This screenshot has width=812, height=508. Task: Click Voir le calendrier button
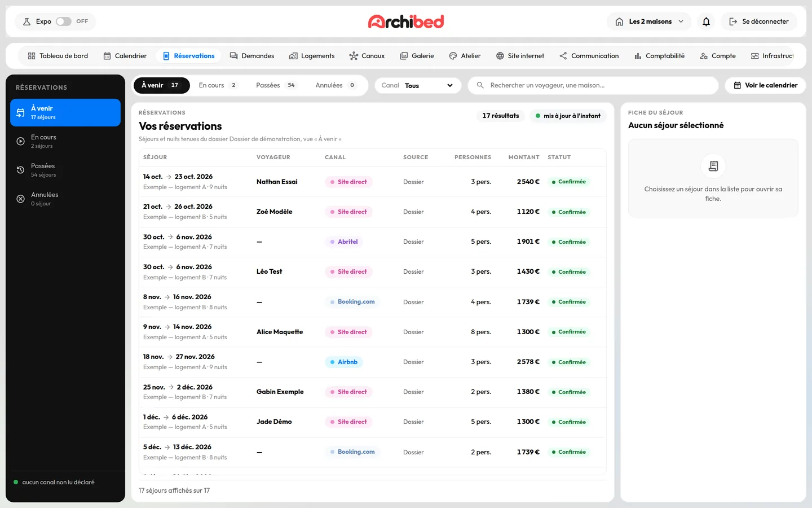[x=765, y=85]
